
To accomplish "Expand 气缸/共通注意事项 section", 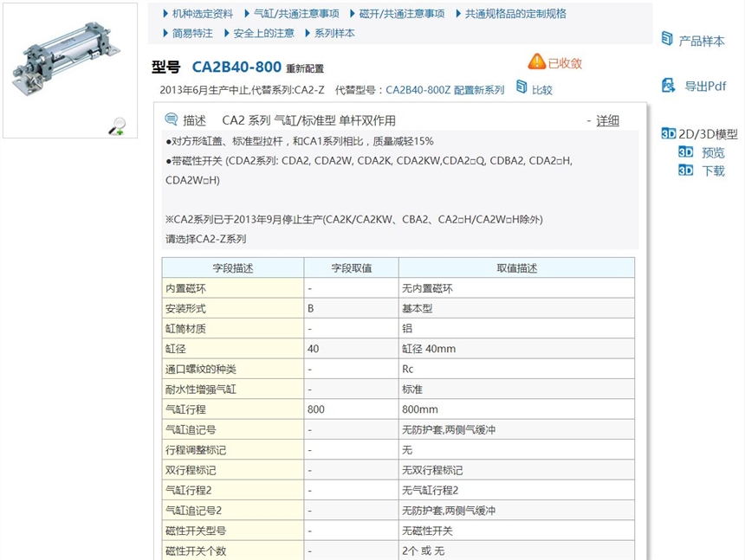I will [297, 14].
